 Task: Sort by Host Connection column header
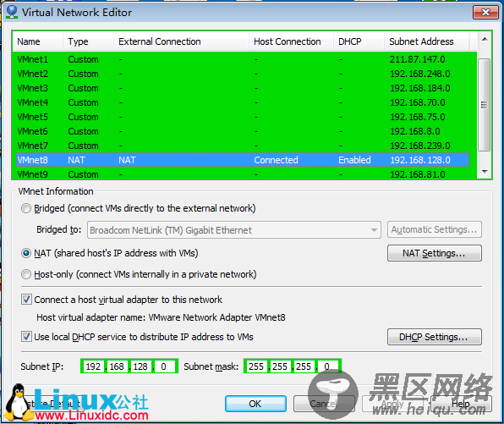click(291, 41)
